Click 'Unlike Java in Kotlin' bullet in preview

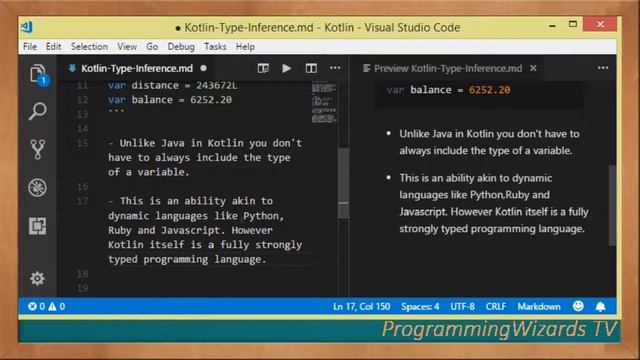click(x=489, y=142)
